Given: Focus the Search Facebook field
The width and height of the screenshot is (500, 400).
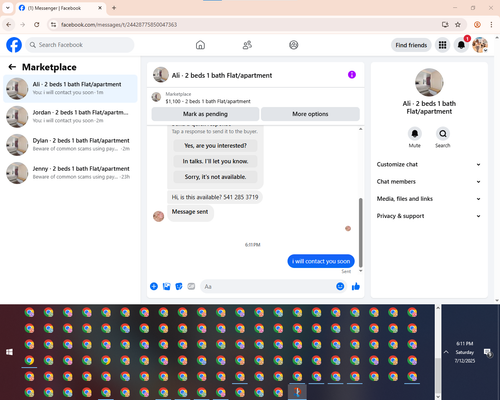Looking at the screenshot, I should click(80, 45).
